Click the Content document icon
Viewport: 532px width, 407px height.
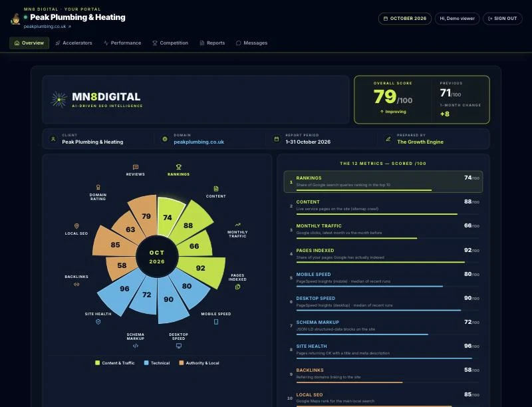(x=216, y=189)
